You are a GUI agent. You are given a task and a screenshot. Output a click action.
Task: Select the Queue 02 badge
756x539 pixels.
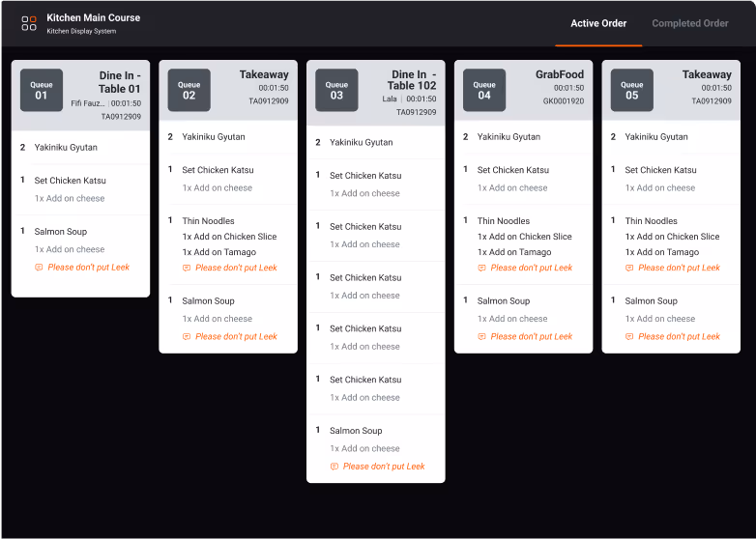pos(189,90)
